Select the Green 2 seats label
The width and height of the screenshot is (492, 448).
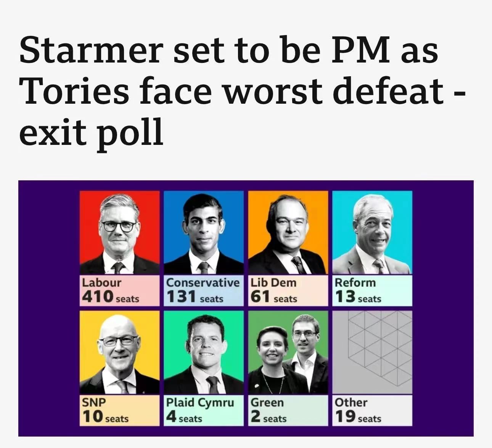[x=288, y=410]
